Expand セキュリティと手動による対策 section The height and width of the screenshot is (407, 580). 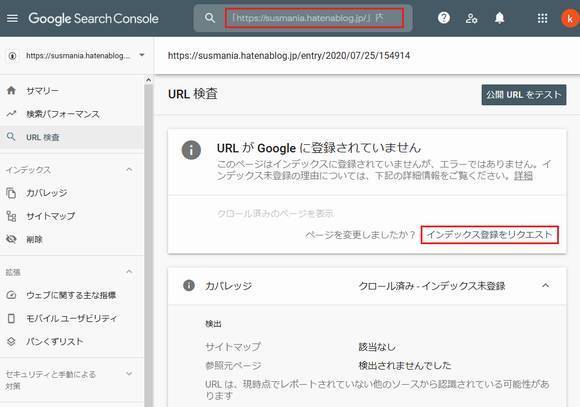click(x=129, y=374)
